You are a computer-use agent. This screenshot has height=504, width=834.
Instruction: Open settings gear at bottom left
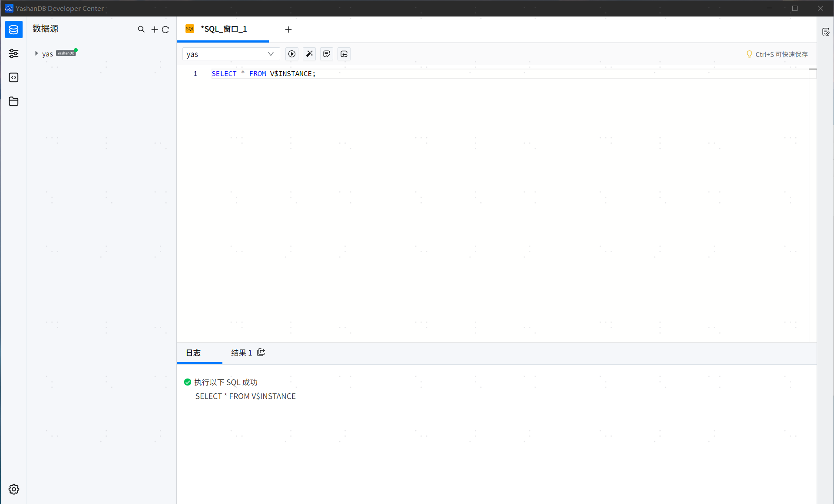click(x=14, y=489)
